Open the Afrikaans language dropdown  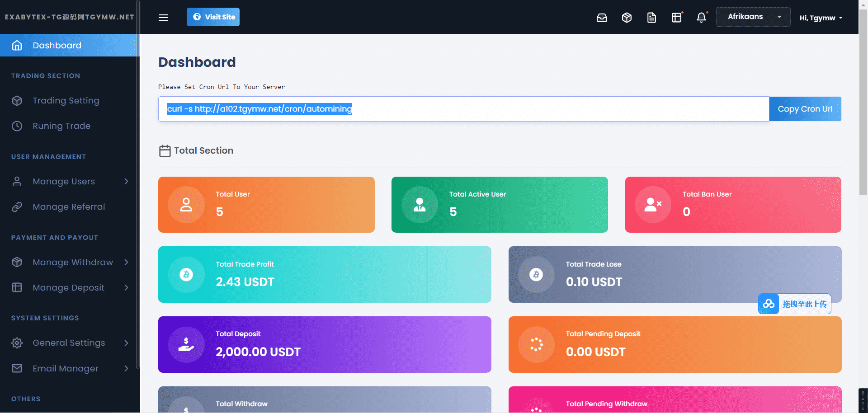753,17
